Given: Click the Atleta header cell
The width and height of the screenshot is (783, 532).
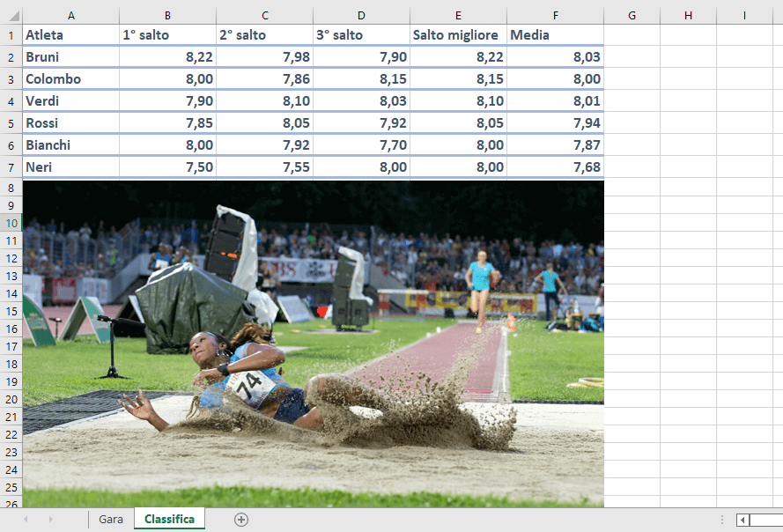Looking at the screenshot, I should point(71,35).
